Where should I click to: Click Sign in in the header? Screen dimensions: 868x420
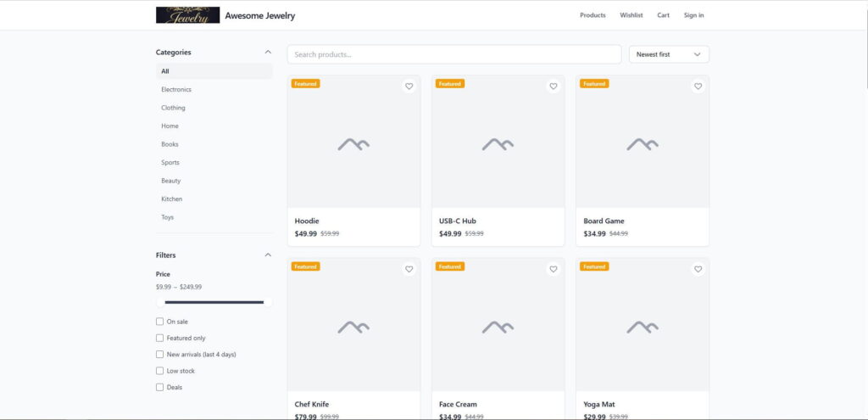693,15
